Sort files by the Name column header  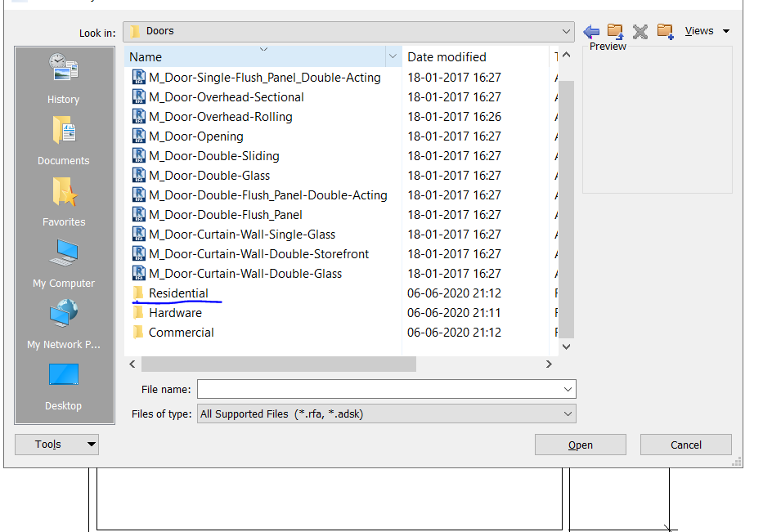[x=255, y=57]
